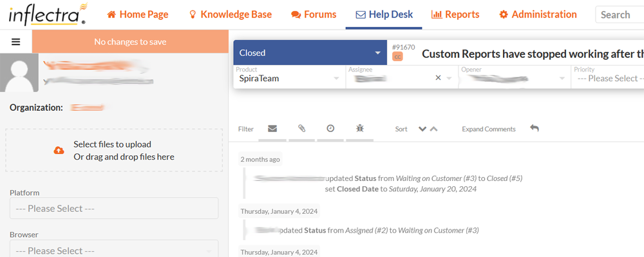The width and height of the screenshot is (644, 257).
Task: Filter by paperclip attachments icon
Action: pos(302,129)
